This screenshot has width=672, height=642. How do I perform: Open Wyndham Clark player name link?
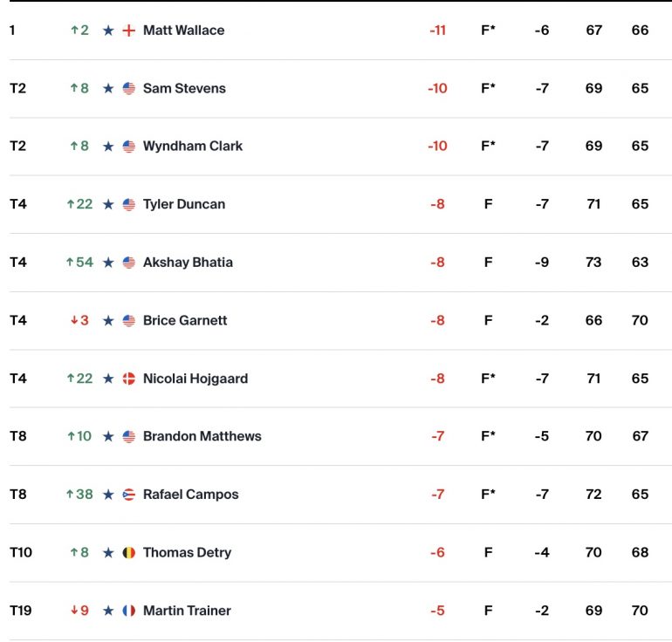[x=192, y=146]
